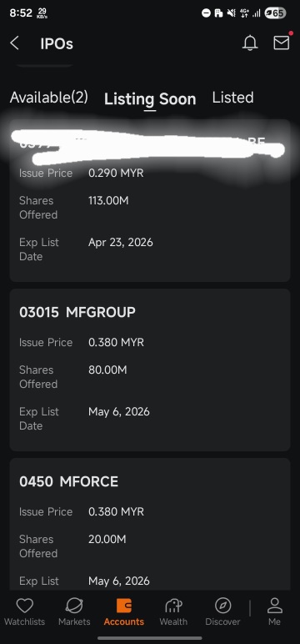
Task: Open the mail inbox icon
Action: point(282,43)
